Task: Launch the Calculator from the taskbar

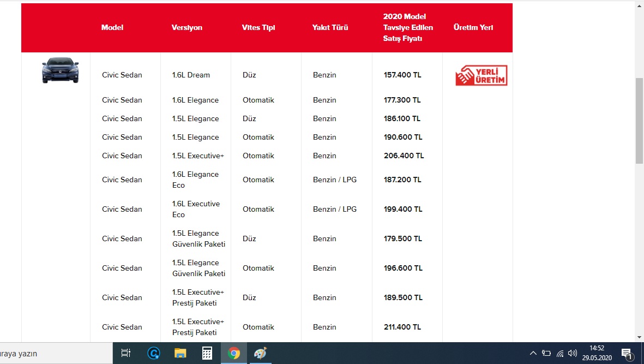Action: coord(207,353)
